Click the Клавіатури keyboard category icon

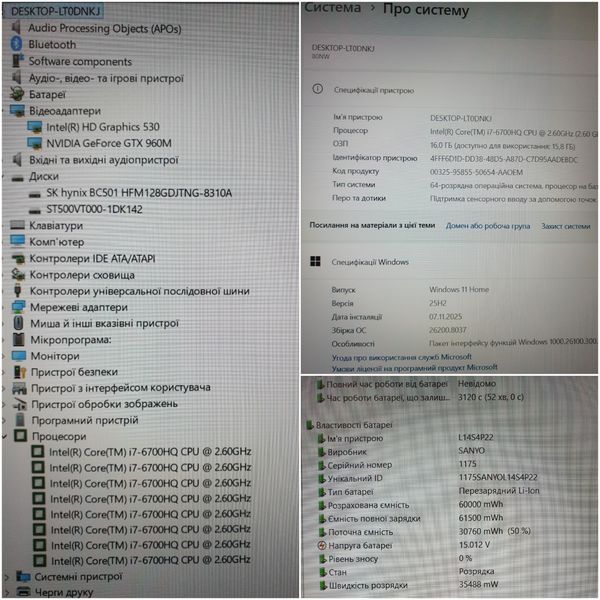[x=18, y=225]
